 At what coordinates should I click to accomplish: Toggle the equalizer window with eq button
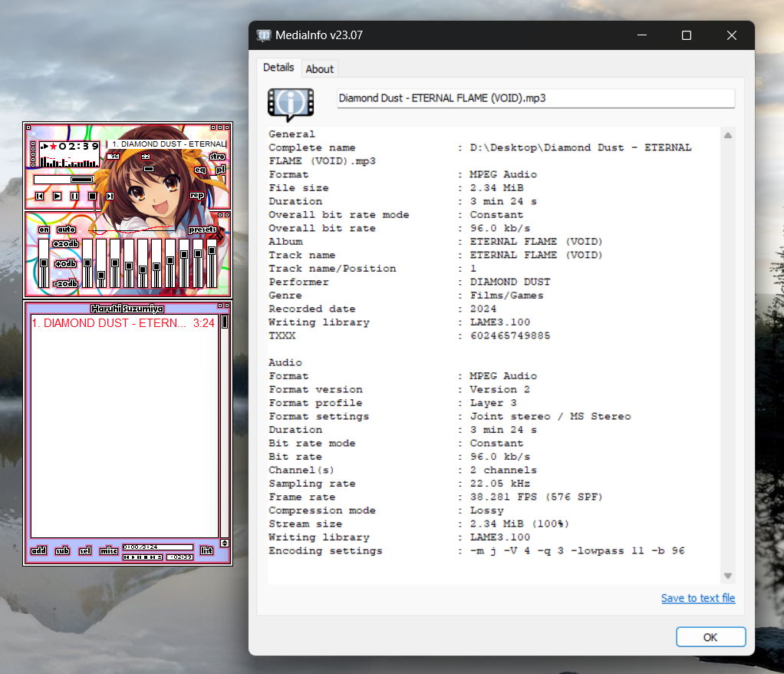(200, 170)
